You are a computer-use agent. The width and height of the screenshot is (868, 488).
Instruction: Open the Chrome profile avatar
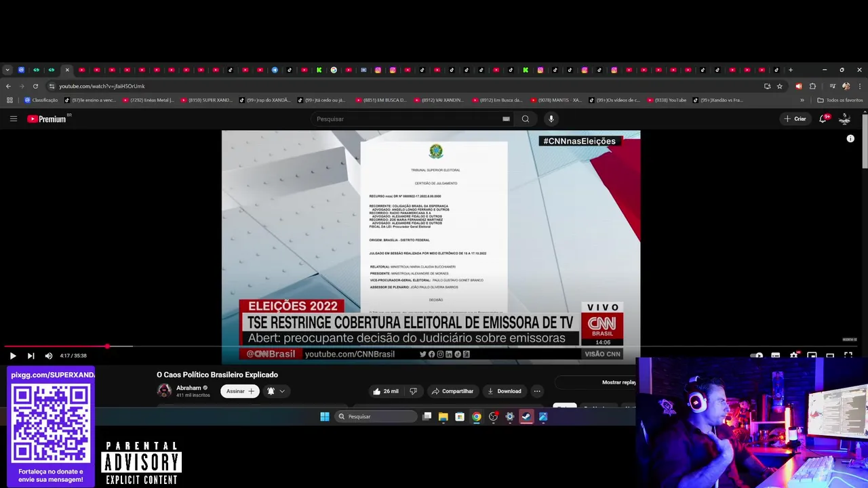[x=846, y=86]
